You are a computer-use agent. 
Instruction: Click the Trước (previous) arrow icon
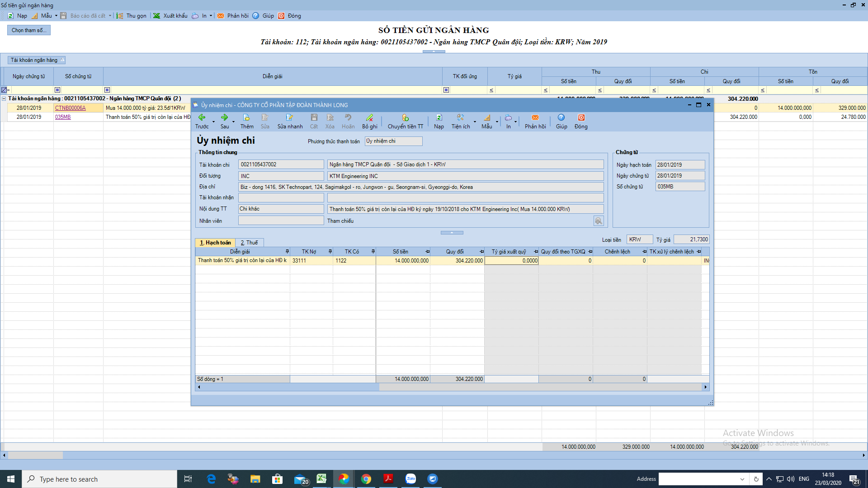pos(202,117)
